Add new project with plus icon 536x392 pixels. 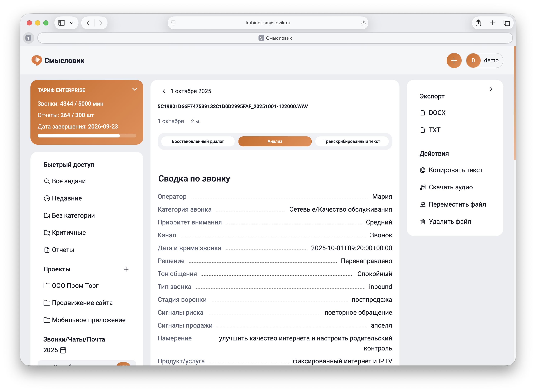(x=126, y=269)
